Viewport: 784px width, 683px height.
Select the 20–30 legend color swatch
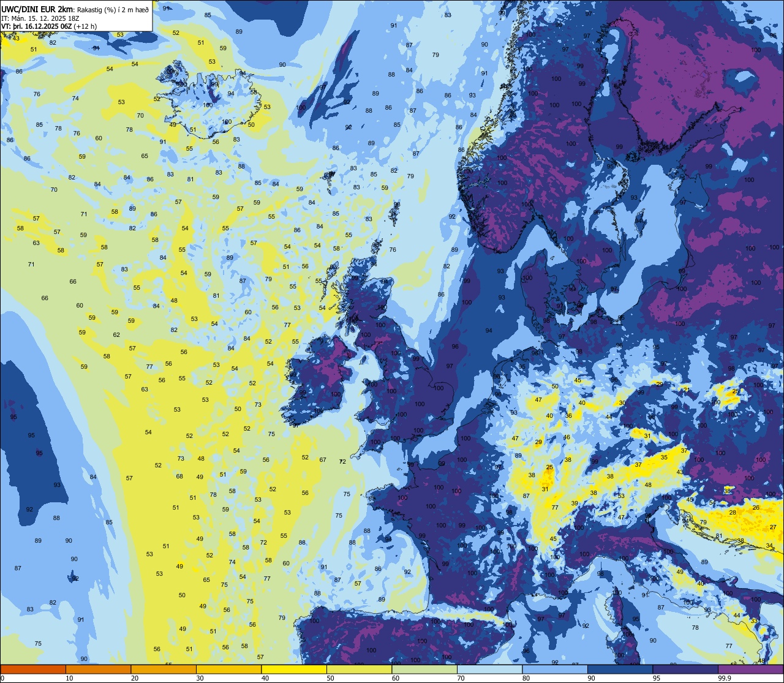click(164, 670)
